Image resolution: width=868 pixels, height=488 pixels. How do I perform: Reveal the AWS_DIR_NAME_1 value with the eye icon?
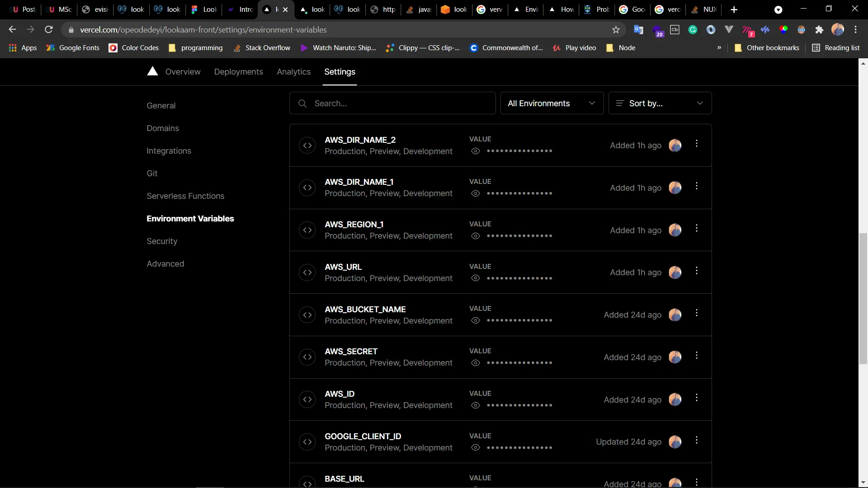click(475, 193)
